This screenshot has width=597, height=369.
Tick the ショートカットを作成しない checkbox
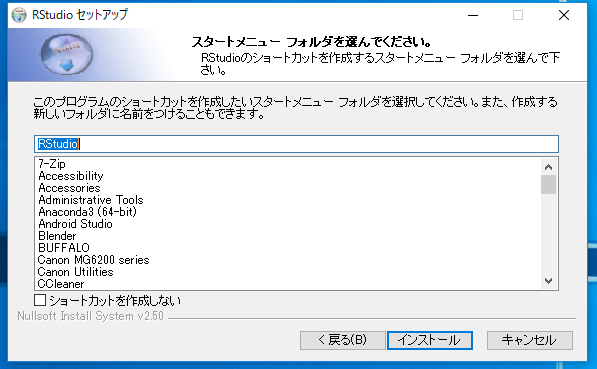click(40, 300)
